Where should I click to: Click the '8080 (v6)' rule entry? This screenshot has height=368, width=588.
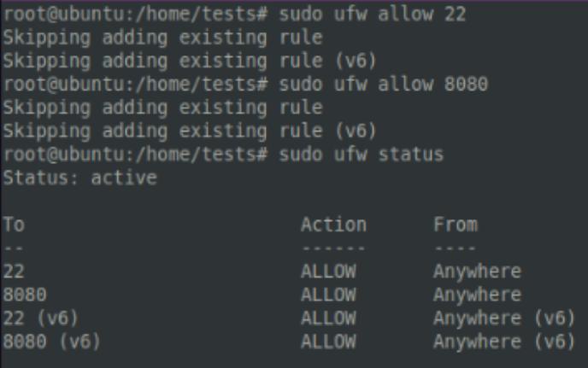pos(51,342)
